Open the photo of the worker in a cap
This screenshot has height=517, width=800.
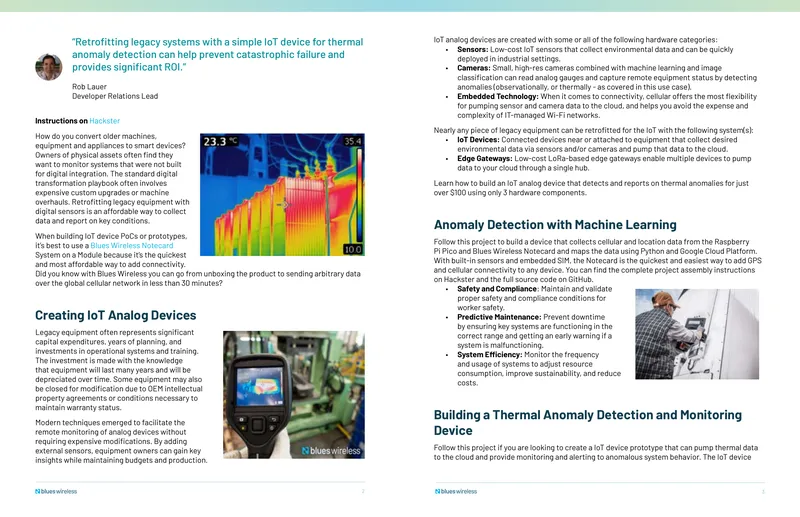(697, 334)
